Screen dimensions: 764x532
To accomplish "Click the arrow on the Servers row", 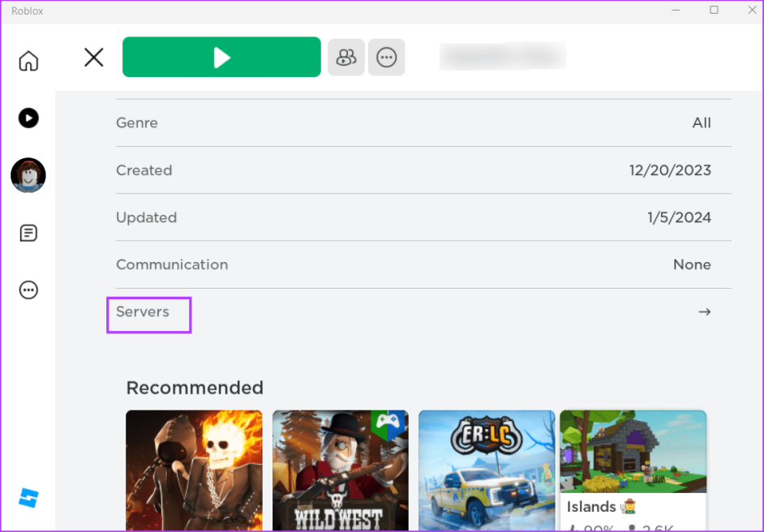I will coord(705,311).
